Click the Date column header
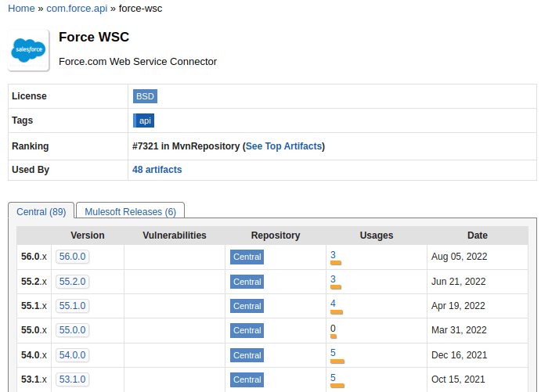Screen dimensions: 541x392 [477, 236]
